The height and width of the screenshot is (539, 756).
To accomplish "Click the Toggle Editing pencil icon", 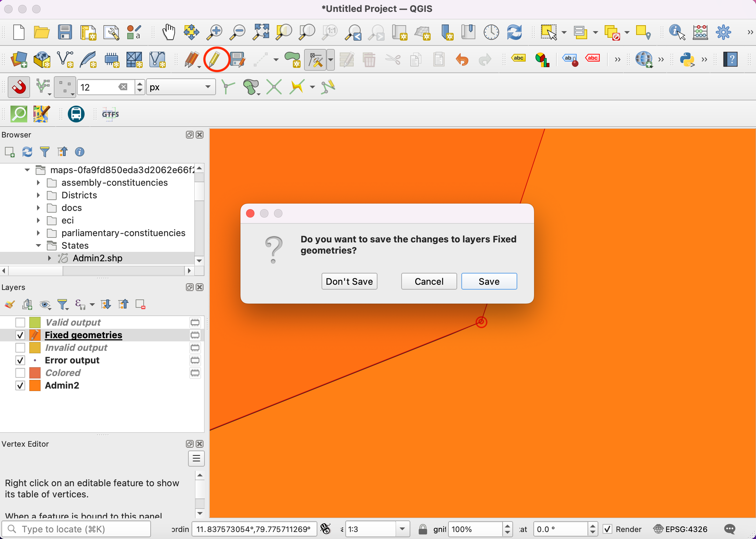I will (215, 60).
